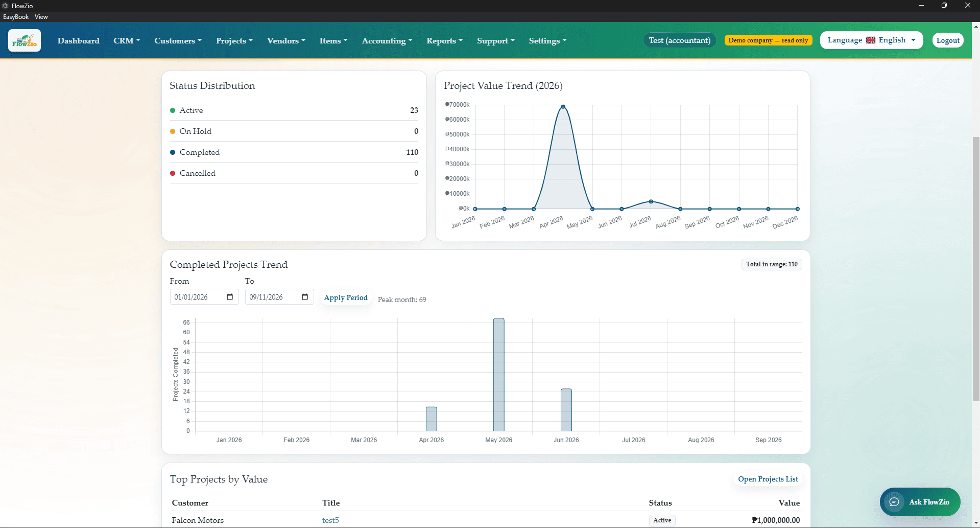
Task: Click the FlowZio app icon in title bar
Action: tap(5, 6)
